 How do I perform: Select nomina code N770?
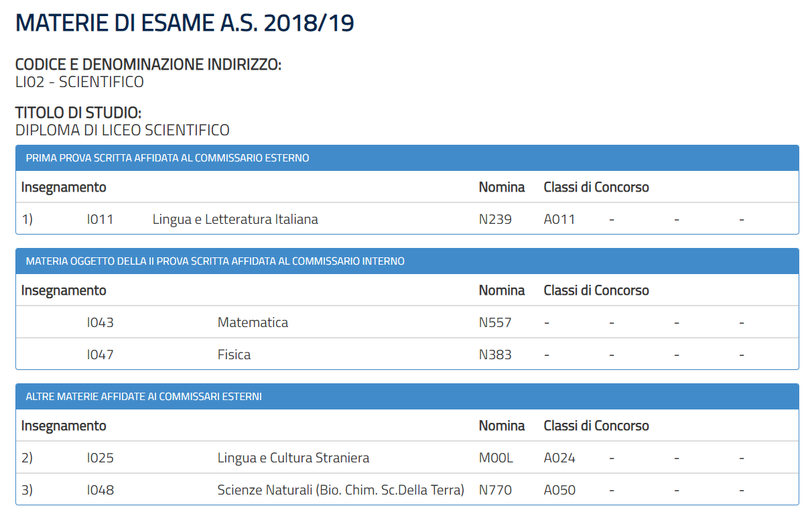click(x=495, y=490)
